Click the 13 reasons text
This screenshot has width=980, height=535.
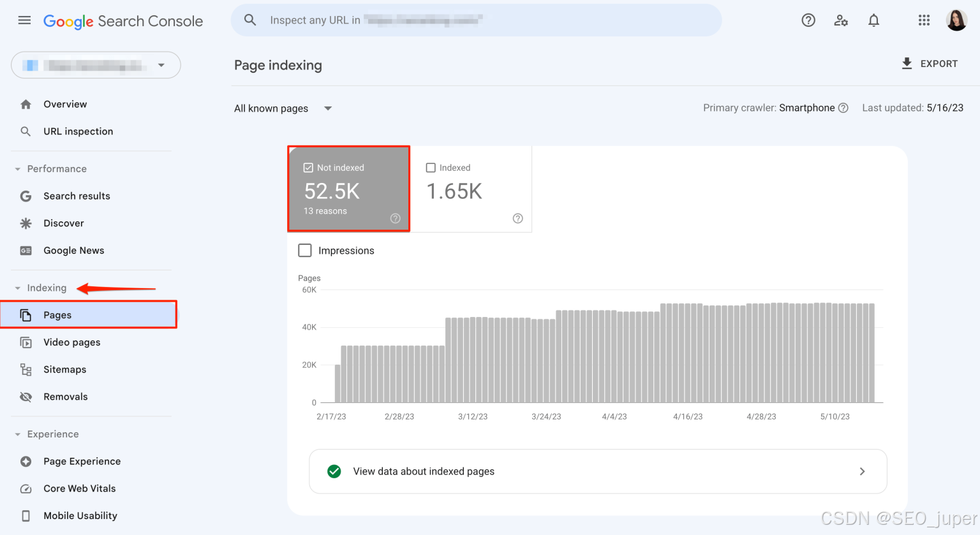click(x=325, y=211)
